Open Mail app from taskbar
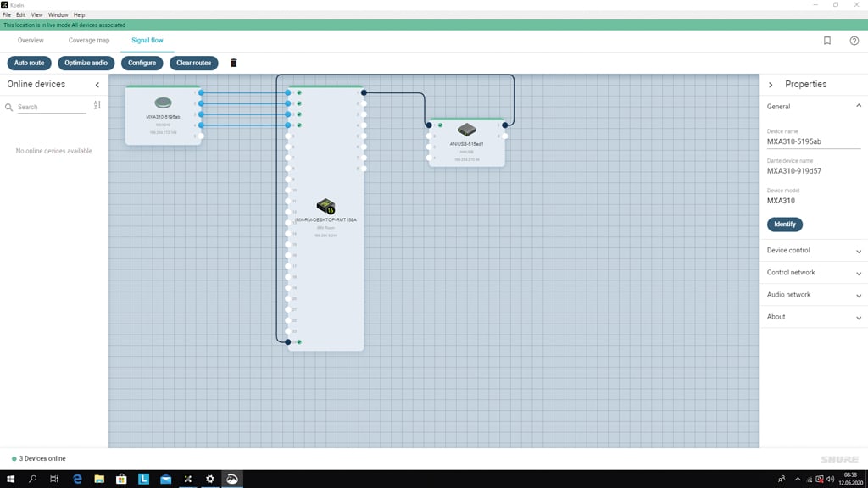868x488 pixels. point(165,480)
